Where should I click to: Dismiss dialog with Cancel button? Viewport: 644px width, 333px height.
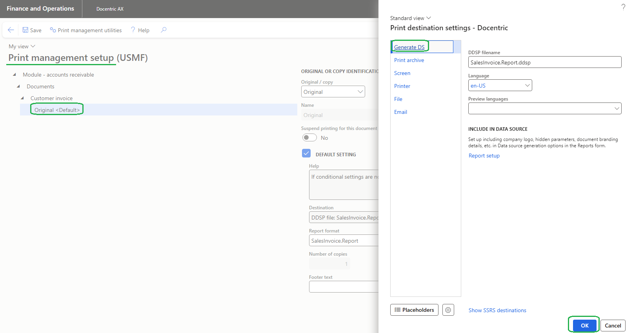[613, 326]
